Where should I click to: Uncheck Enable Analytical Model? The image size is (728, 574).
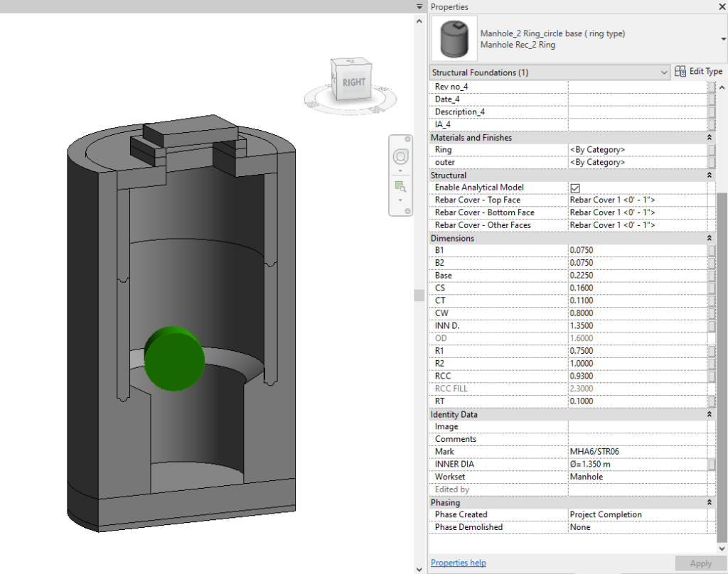point(576,187)
